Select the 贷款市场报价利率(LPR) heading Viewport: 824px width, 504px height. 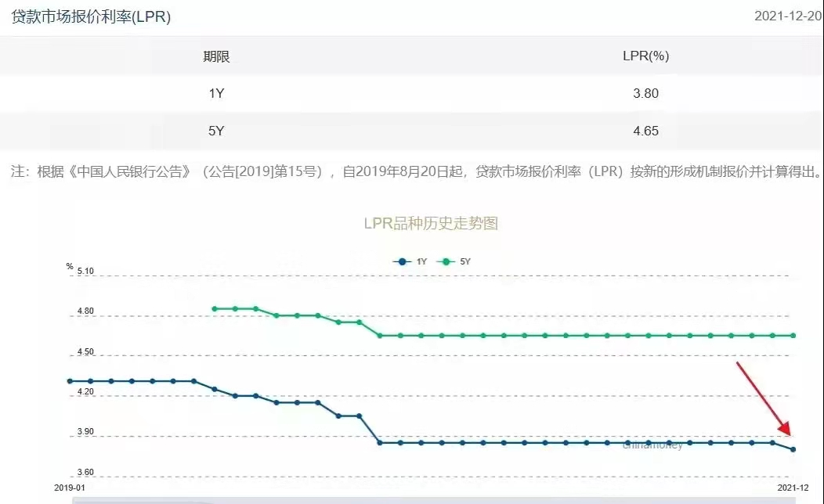click(x=91, y=16)
